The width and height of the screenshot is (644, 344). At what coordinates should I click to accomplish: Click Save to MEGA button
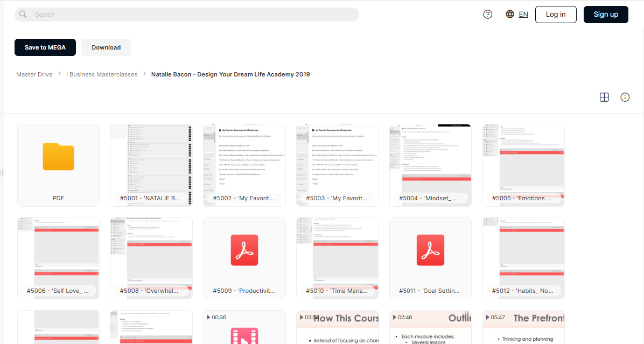pos(45,47)
